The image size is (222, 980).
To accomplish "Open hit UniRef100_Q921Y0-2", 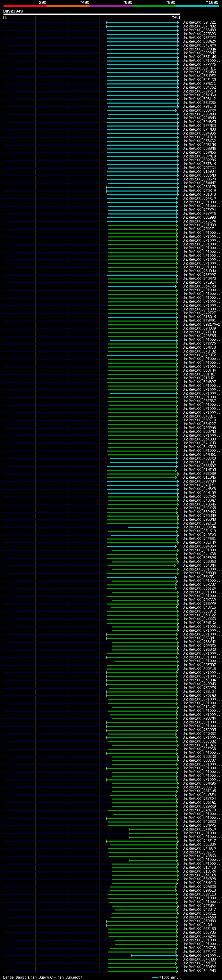I will tap(201, 324).
